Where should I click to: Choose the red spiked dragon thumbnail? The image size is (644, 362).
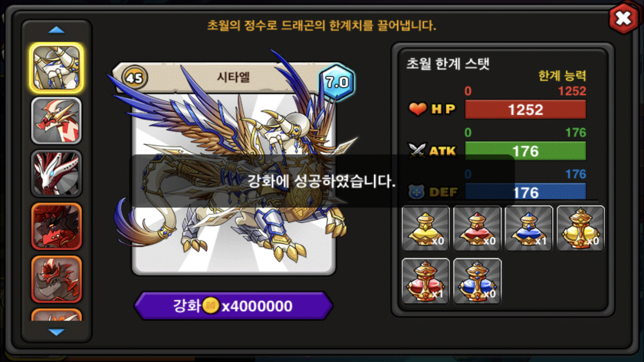pos(56,121)
